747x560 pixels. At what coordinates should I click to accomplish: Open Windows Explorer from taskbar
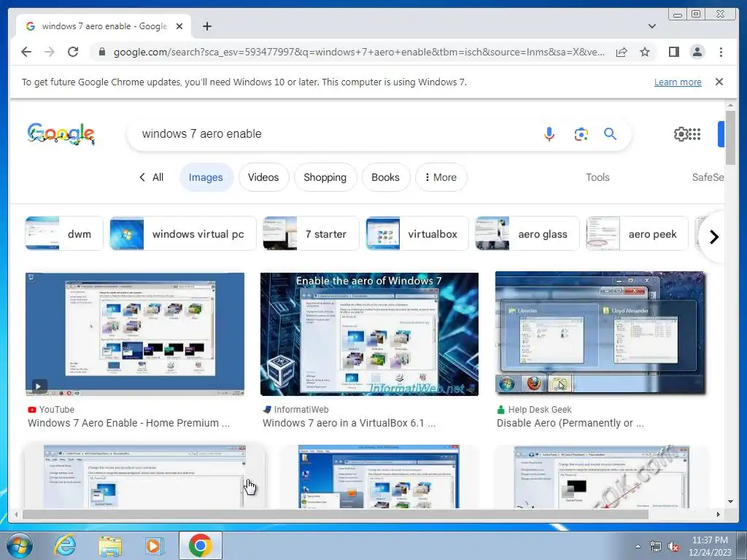[110, 546]
